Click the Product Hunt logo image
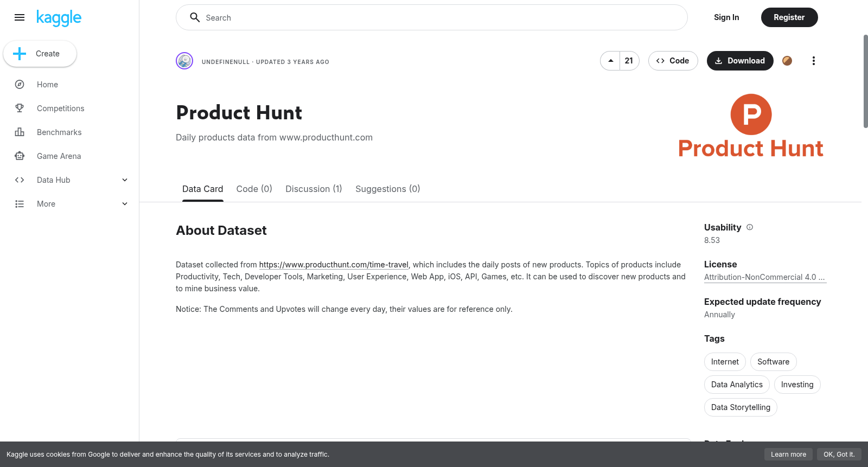The width and height of the screenshot is (868, 467). click(751, 126)
